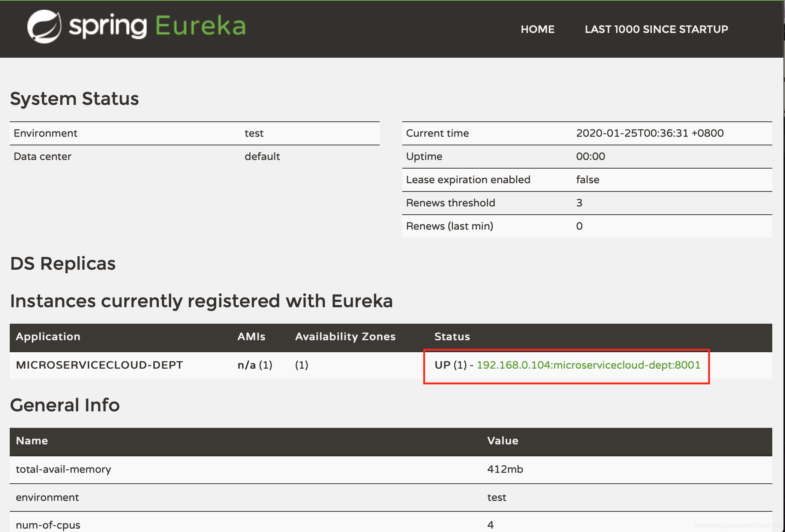This screenshot has width=785, height=532.
Task: Select Lease expiration enabled label
Action: (468, 180)
